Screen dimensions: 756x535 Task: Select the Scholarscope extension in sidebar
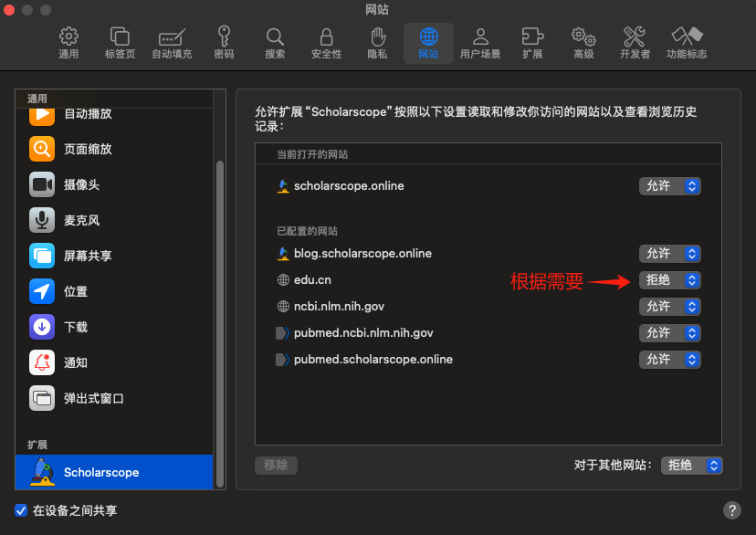(114, 472)
